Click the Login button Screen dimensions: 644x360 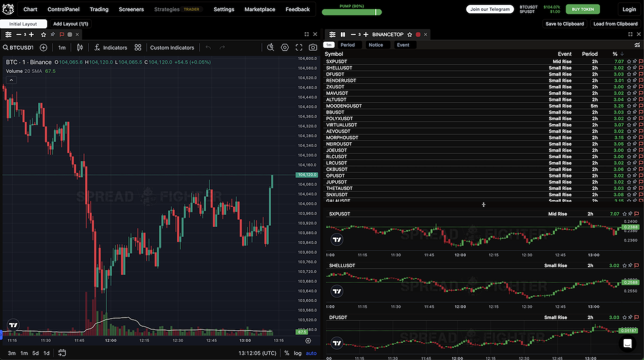pyautogui.click(x=629, y=9)
